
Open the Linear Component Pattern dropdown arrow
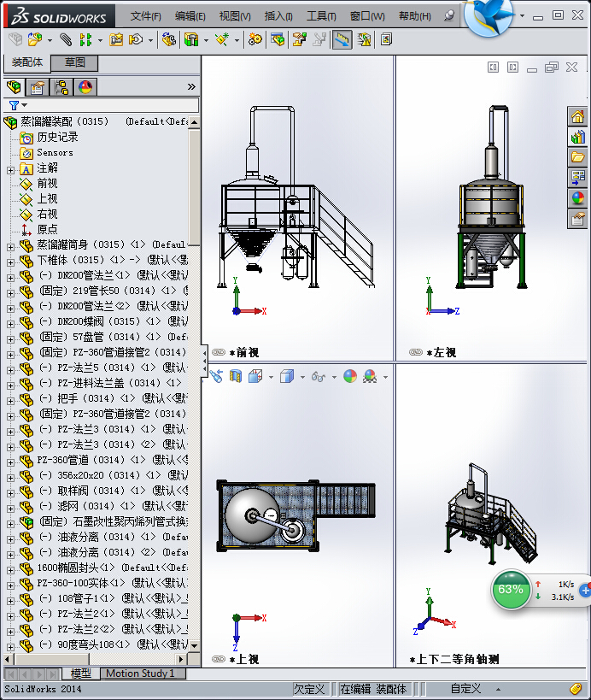point(100,41)
